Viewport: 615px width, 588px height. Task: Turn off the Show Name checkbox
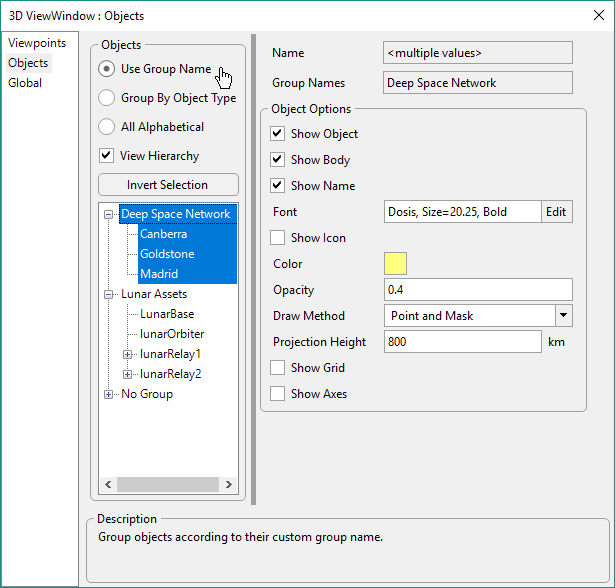pos(277,186)
